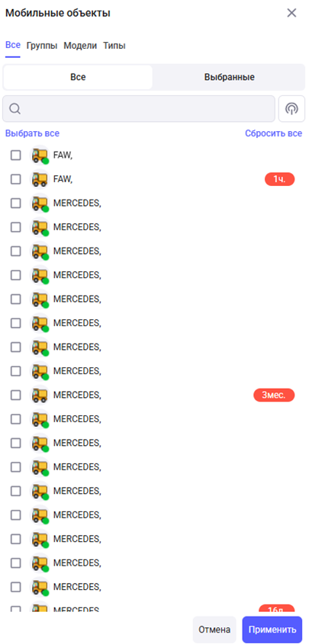Screen dimensions: 309x644
Task: Close the Мобильные объекты dialog
Action: [x=291, y=13]
